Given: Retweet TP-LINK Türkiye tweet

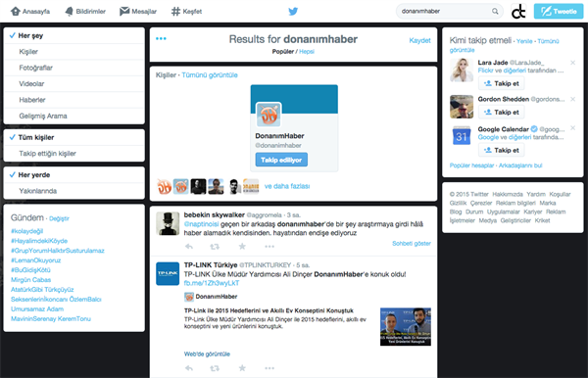Looking at the screenshot, I should (215, 368).
